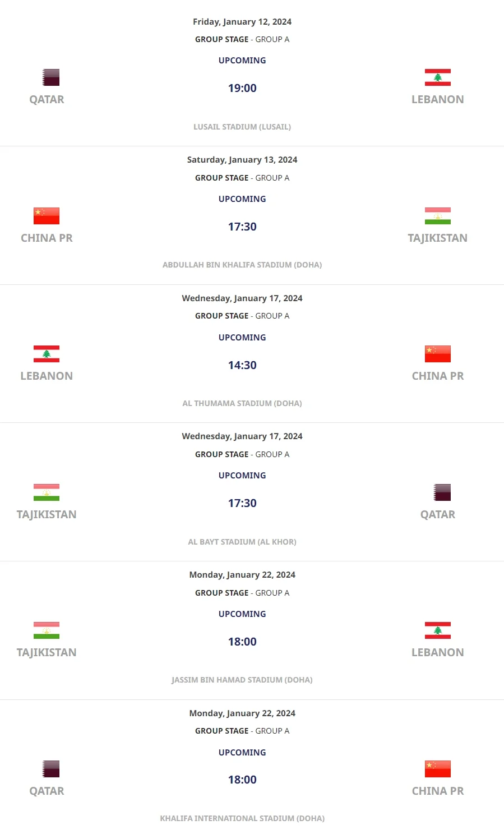Open the 19:00 kickoff time at Lusail Stadium

pyautogui.click(x=242, y=88)
